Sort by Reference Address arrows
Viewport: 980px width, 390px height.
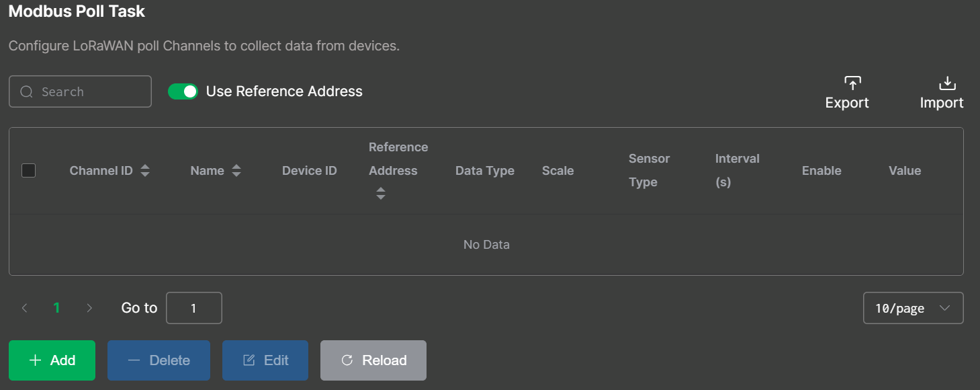tap(381, 194)
